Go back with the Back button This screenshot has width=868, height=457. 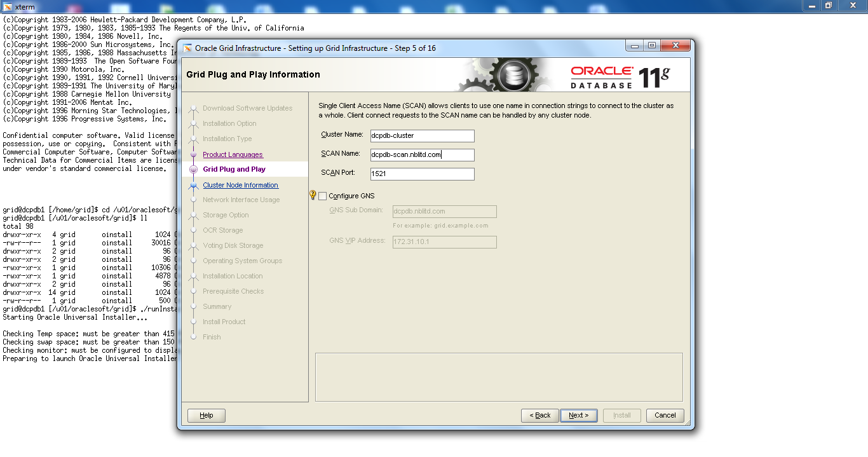[x=540, y=415]
